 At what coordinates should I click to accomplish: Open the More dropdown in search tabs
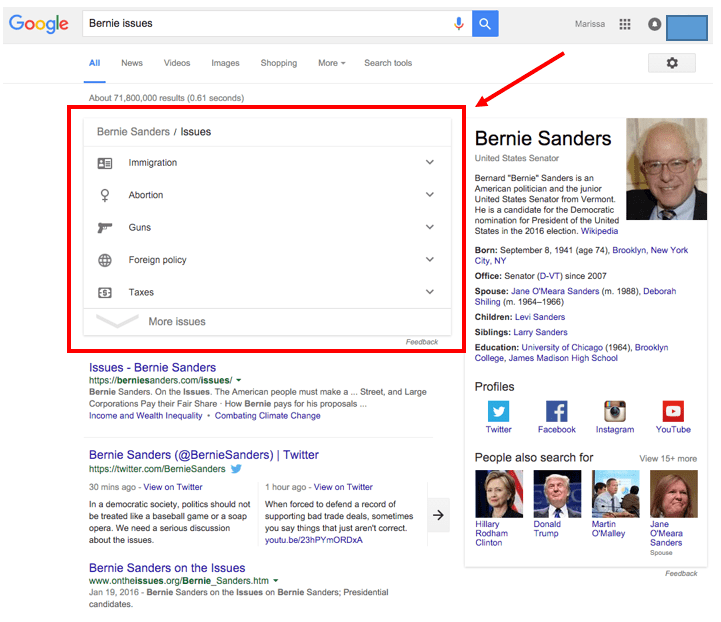click(x=331, y=63)
